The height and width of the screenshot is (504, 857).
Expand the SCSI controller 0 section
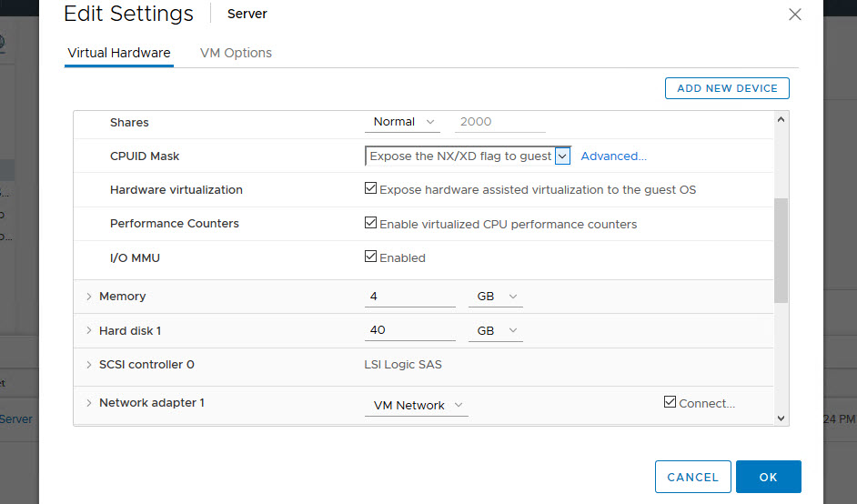[x=89, y=365]
